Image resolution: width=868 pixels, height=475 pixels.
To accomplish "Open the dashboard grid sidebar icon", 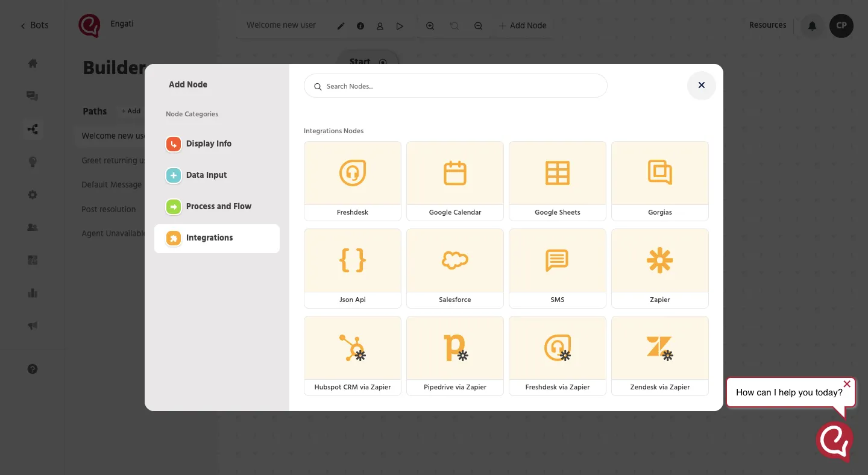I will [33, 260].
